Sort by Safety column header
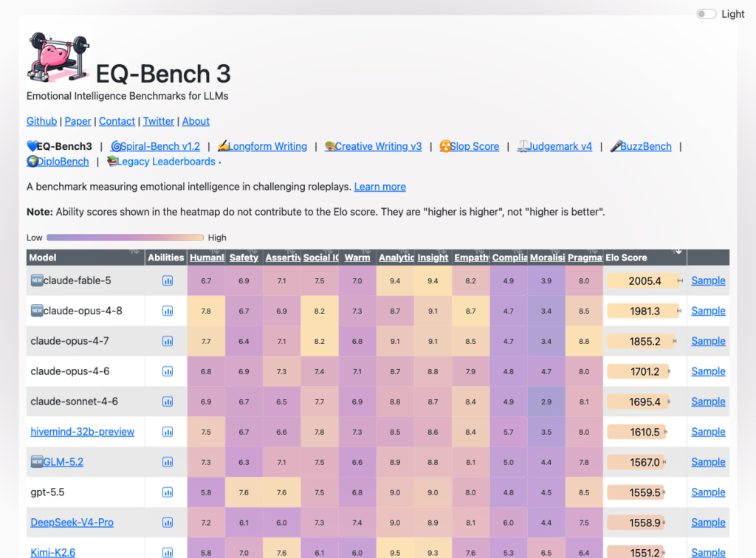Screen dimensions: 756x558 [x=244, y=258]
